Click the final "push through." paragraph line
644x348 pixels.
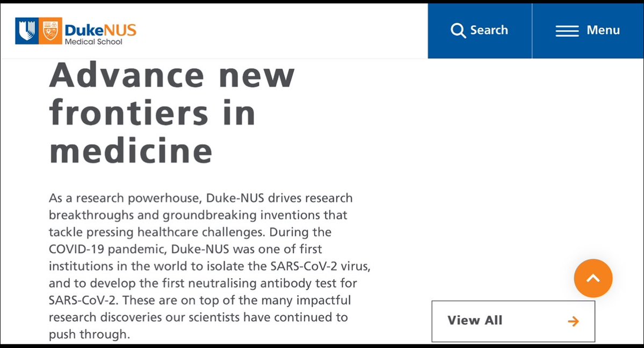click(89, 334)
